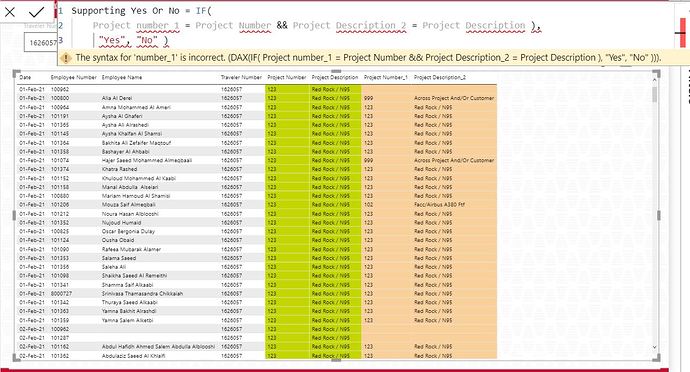The image size is (690, 372).
Task: Sort by the Employee Number column header
Action: (73, 77)
